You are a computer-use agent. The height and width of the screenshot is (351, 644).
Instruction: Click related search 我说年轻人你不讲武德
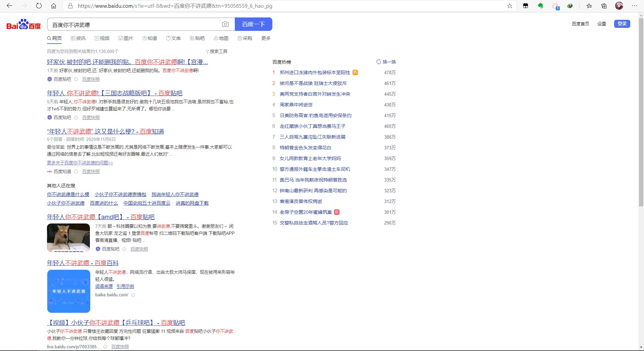(x=175, y=194)
